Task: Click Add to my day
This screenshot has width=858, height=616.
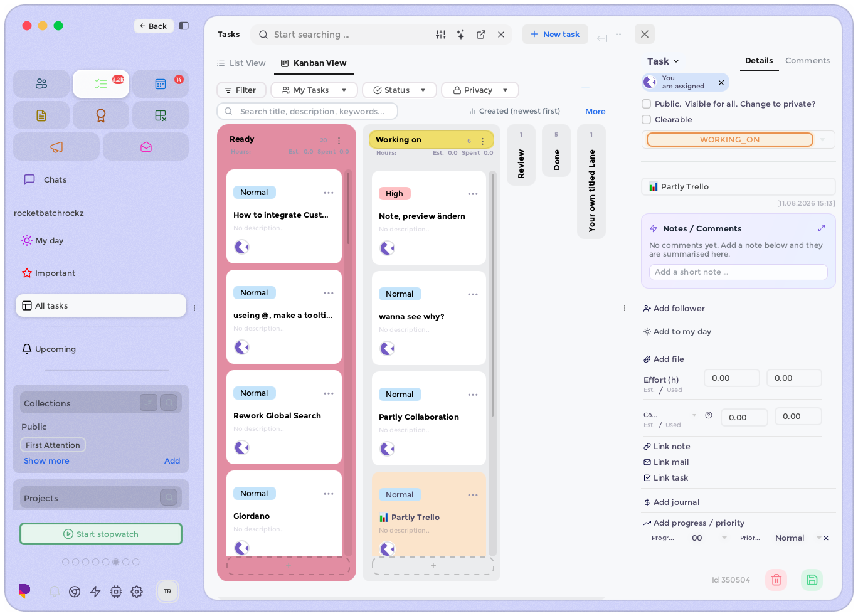Action: 677,332
